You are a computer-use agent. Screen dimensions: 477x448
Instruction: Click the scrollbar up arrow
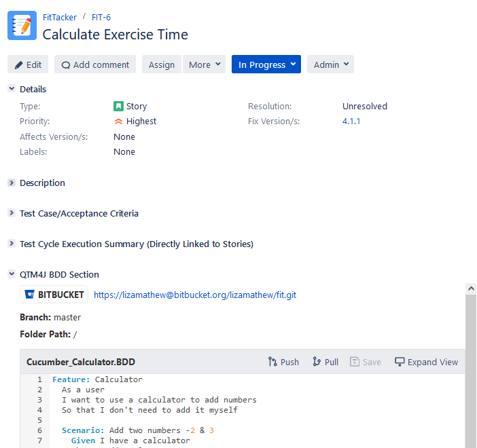point(471,288)
